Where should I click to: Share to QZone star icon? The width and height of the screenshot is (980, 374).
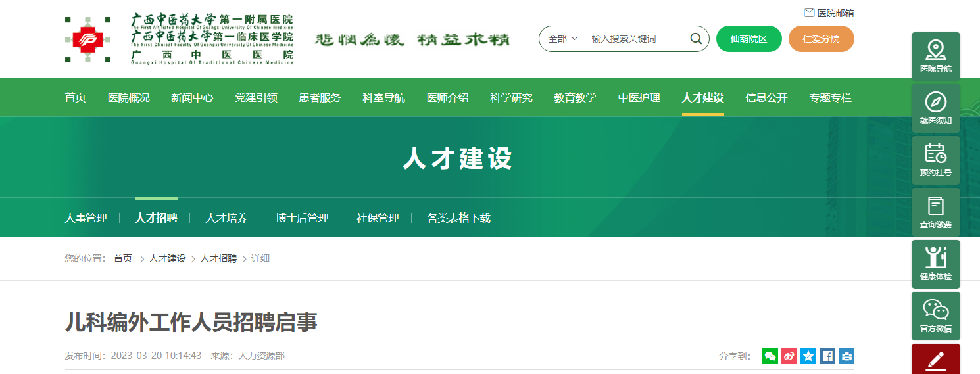pos(808,356)
